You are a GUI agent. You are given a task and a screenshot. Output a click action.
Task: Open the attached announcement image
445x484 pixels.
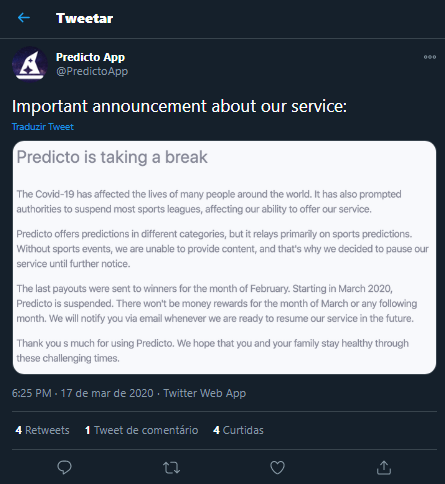pos(224,257)
